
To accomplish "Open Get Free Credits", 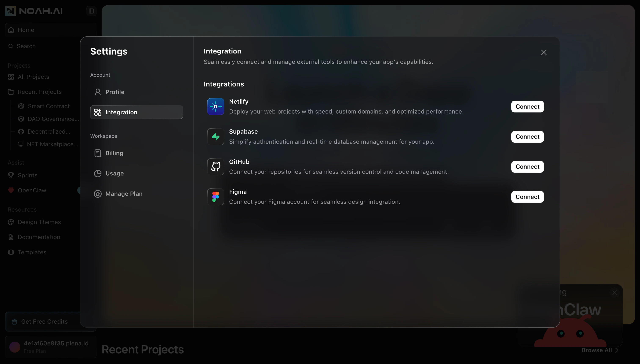I will click(44, 321).
